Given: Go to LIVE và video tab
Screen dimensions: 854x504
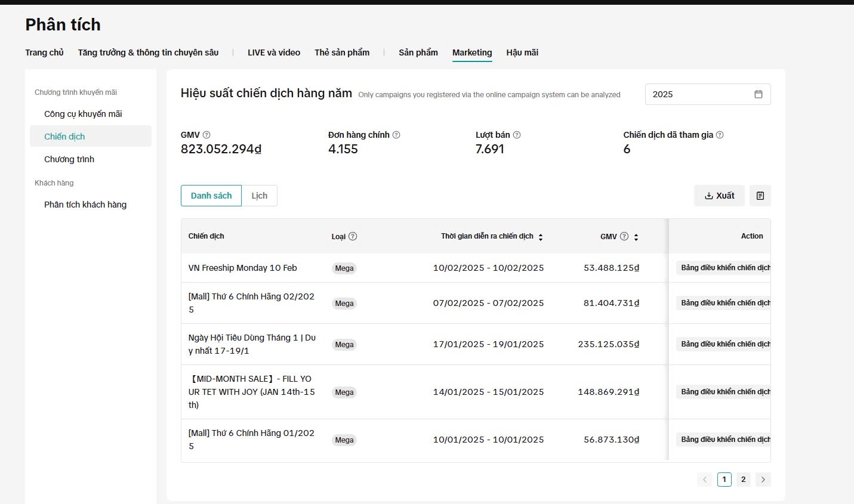Looking at the screenshot, I should [x=274, y=52].
